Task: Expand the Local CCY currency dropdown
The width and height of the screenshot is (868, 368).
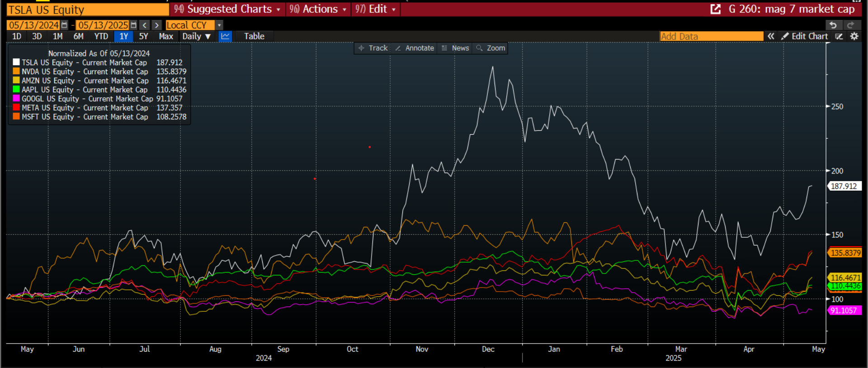Action: tap(219, 25)
